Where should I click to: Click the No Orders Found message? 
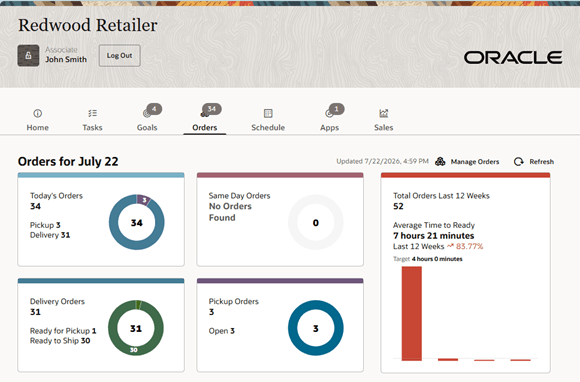pos(230,212)
